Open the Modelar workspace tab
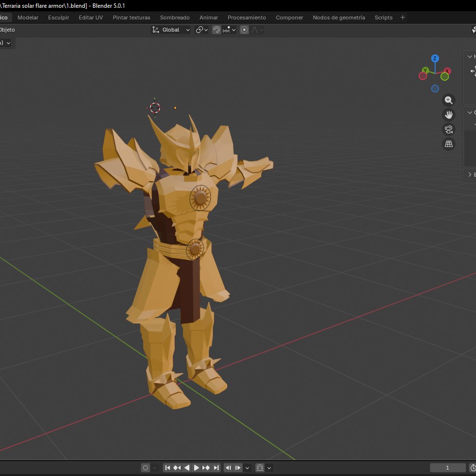Screen dimensions: 476x476 point(28,18)
